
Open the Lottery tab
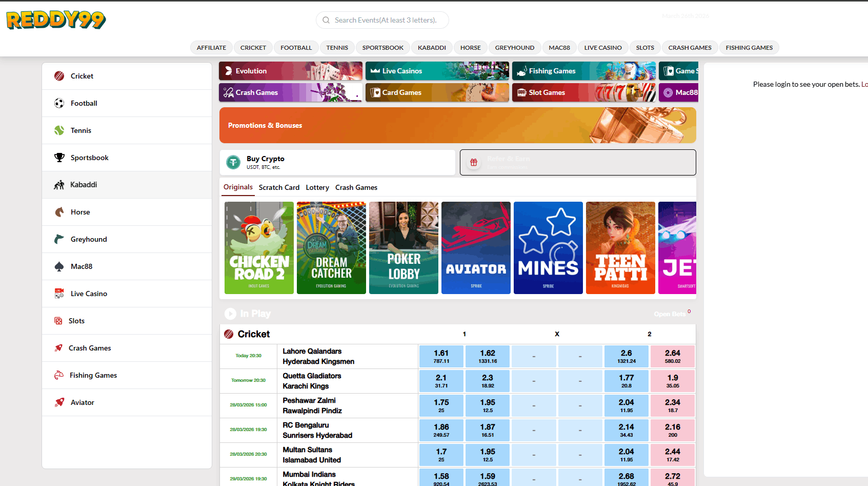click(317, 188)
